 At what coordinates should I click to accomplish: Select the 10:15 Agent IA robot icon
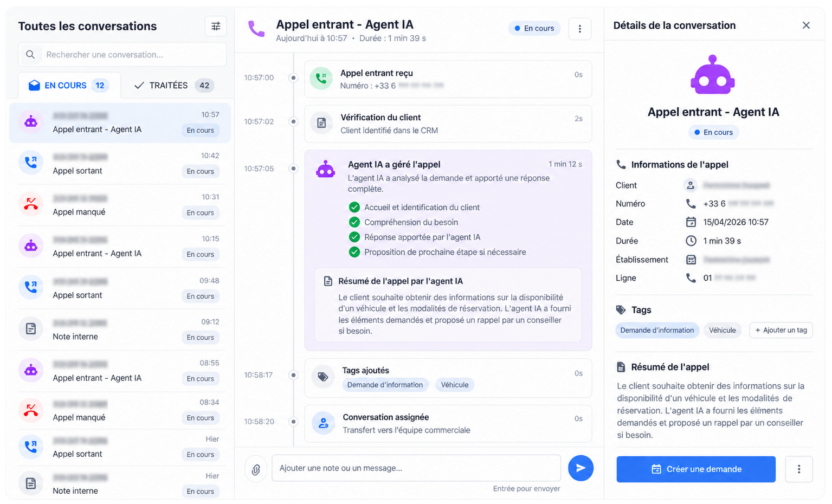point(31,246)
